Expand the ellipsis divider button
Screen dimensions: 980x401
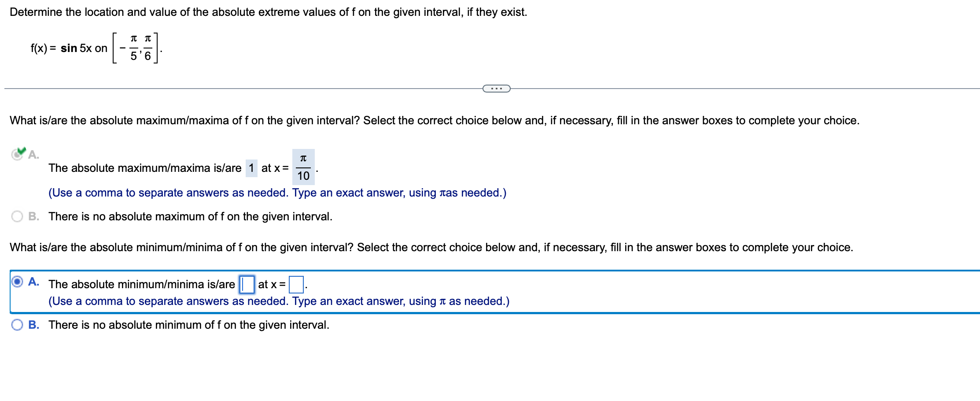tap(497, 89)
